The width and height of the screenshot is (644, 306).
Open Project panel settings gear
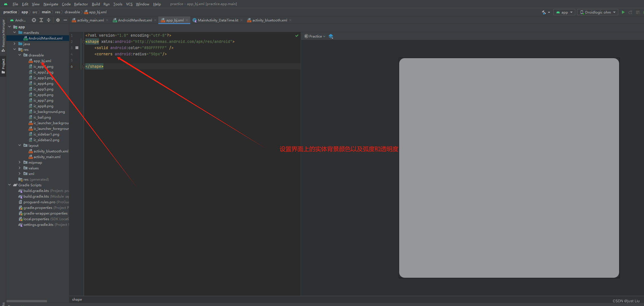tap(58, 20)
